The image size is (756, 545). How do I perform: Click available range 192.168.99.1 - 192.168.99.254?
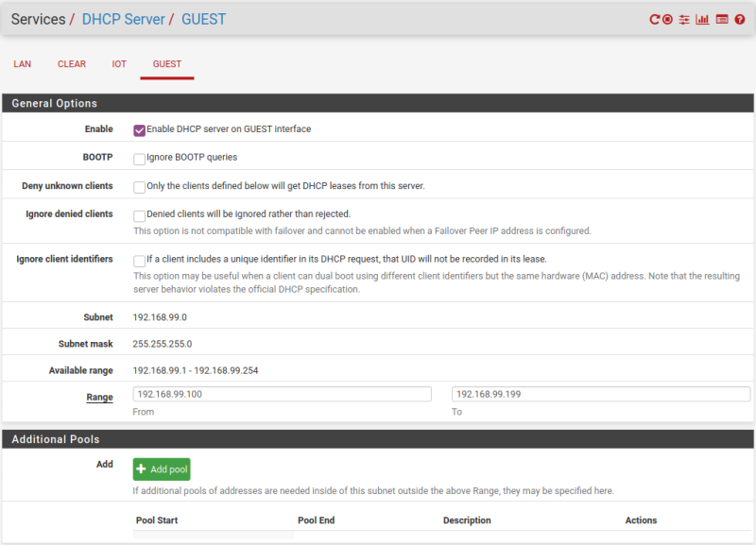(196, 370)
